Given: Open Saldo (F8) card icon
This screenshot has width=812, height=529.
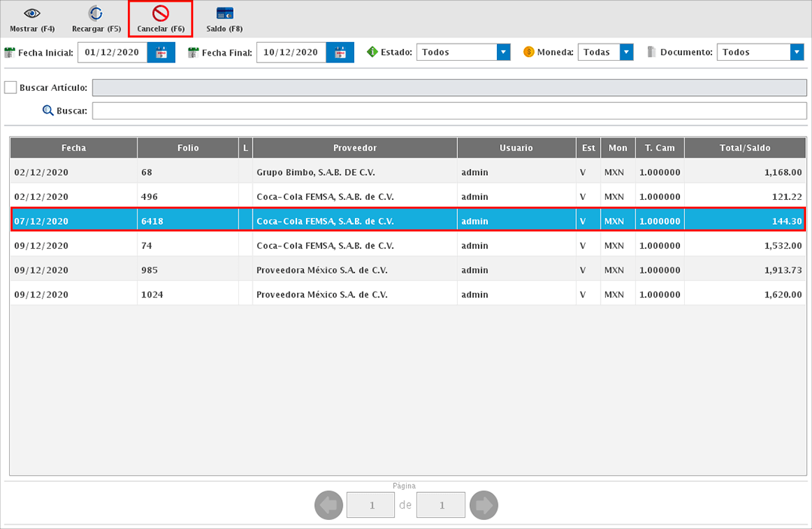Looking at the screenshot, I should 224,14.
